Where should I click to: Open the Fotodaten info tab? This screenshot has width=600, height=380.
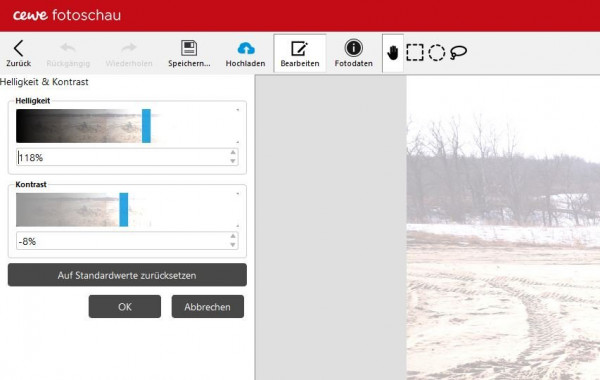[353, 53]
